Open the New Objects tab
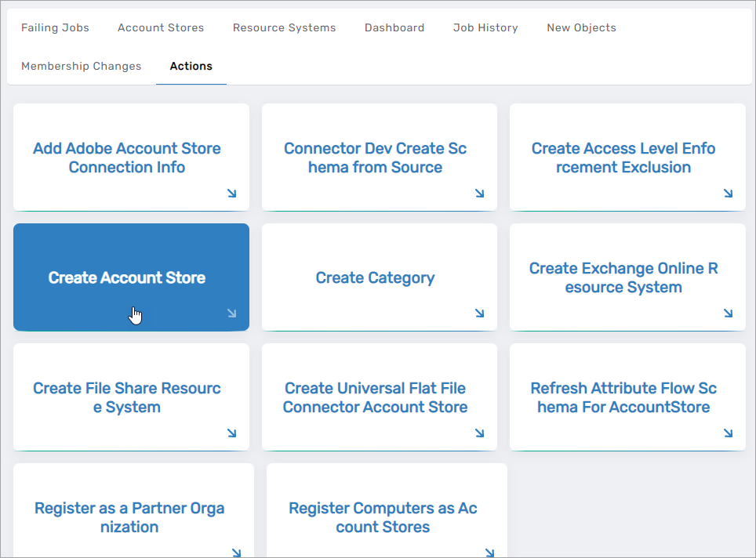Screen dimensions: 756x558 [581, 27]
